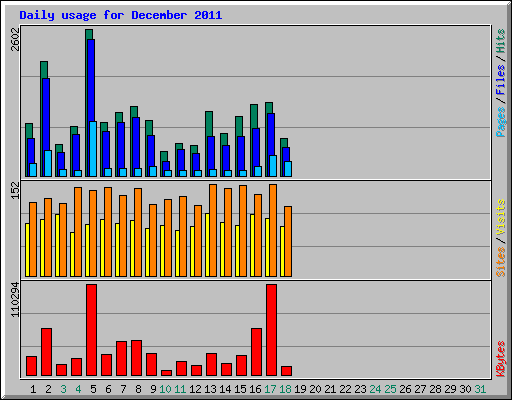Click the cyan pages bar for day 5

click(93, 149)
